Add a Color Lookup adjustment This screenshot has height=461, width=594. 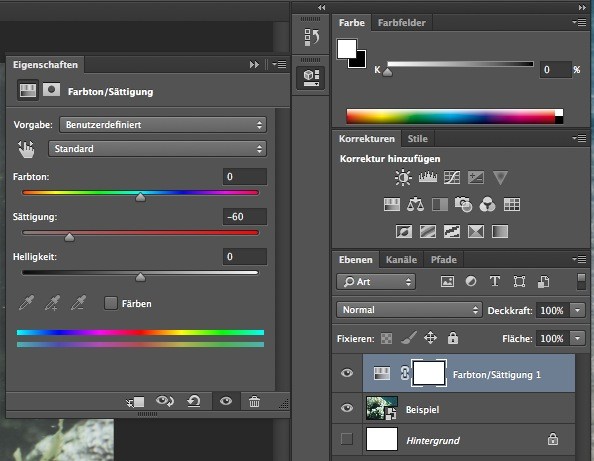512,205
